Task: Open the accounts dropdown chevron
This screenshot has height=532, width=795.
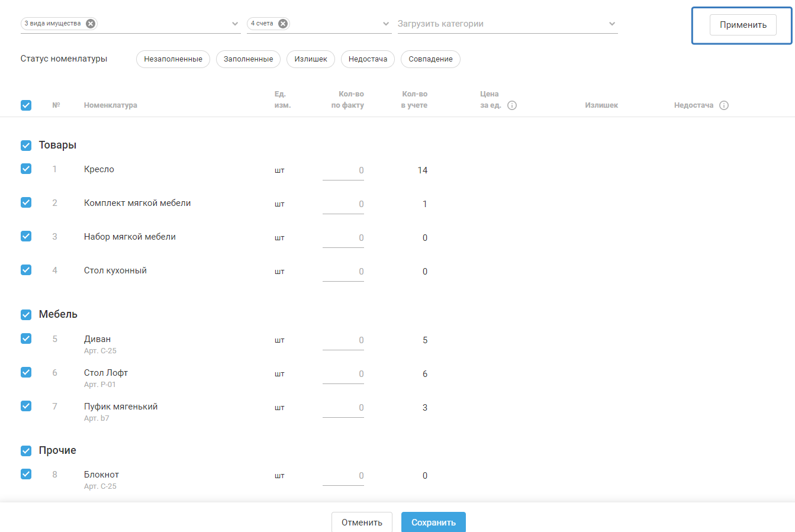Action: pos(386,24)
